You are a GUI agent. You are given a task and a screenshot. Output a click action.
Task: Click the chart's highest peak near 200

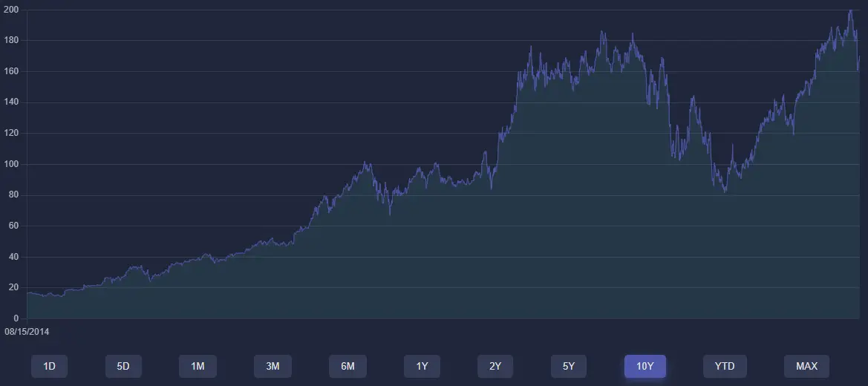850,10
